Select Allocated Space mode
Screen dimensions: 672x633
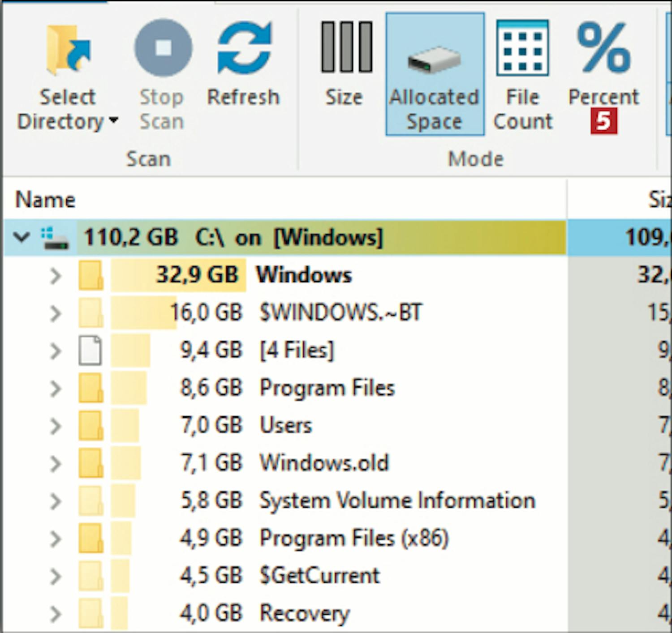pos(434,74)
